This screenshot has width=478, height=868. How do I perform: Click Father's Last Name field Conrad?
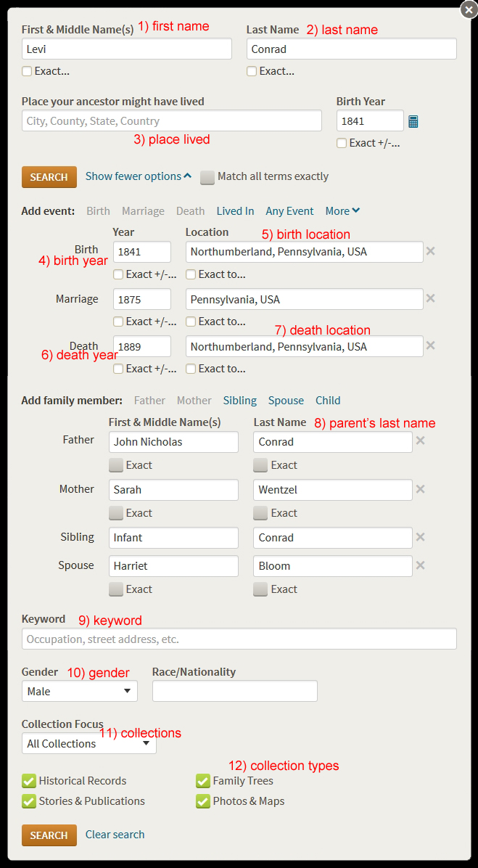(x=333, y=442)
